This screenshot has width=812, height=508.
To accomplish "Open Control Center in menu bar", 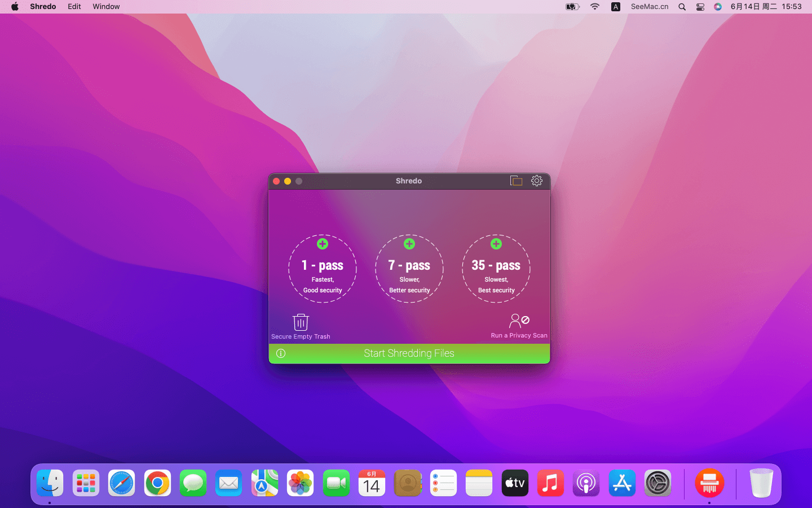I will click(x=700, y=7).
